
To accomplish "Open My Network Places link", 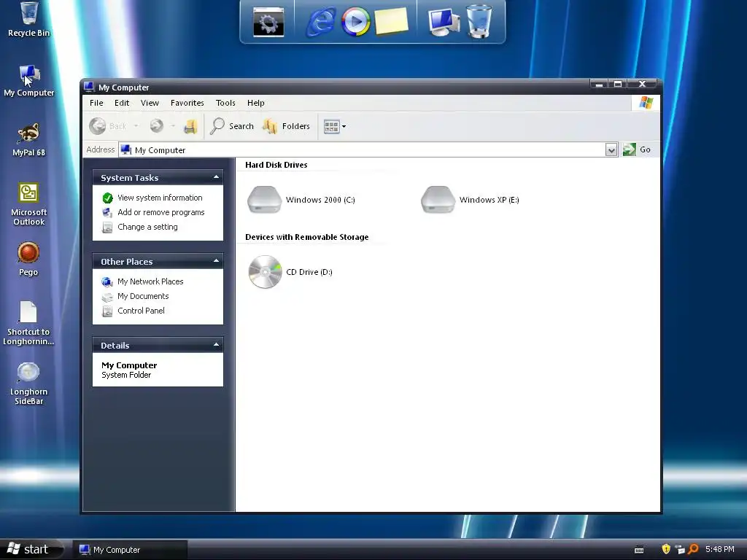I will 150,281.
